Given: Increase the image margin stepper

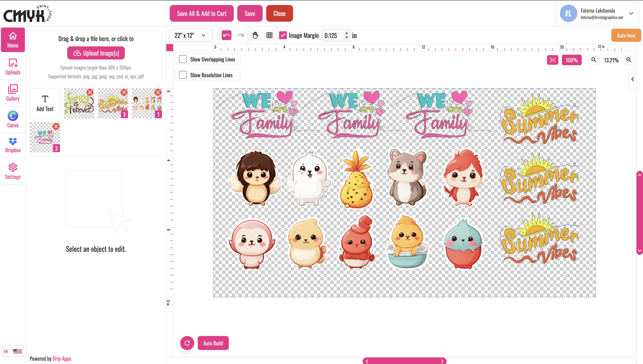Looking at the screenshot, I should 347,33.
